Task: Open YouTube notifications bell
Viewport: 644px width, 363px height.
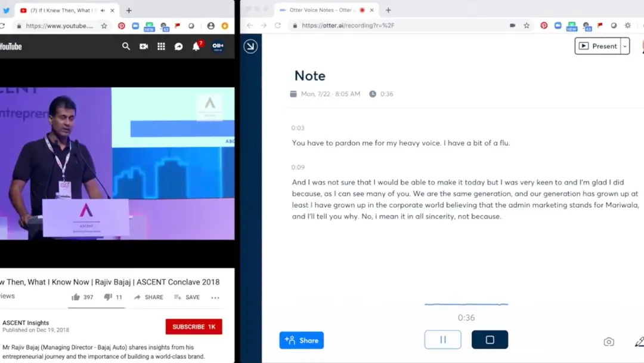Action: 196,47
